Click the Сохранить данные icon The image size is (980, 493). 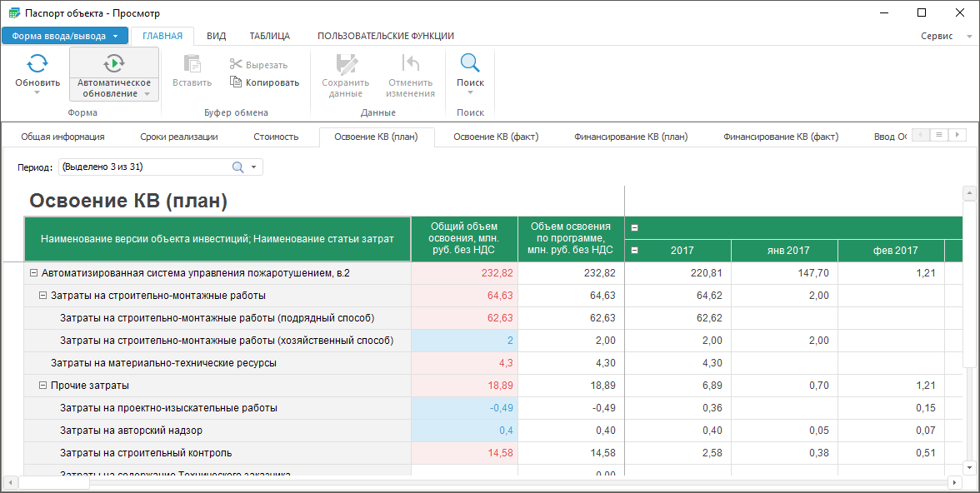[345, 64]
